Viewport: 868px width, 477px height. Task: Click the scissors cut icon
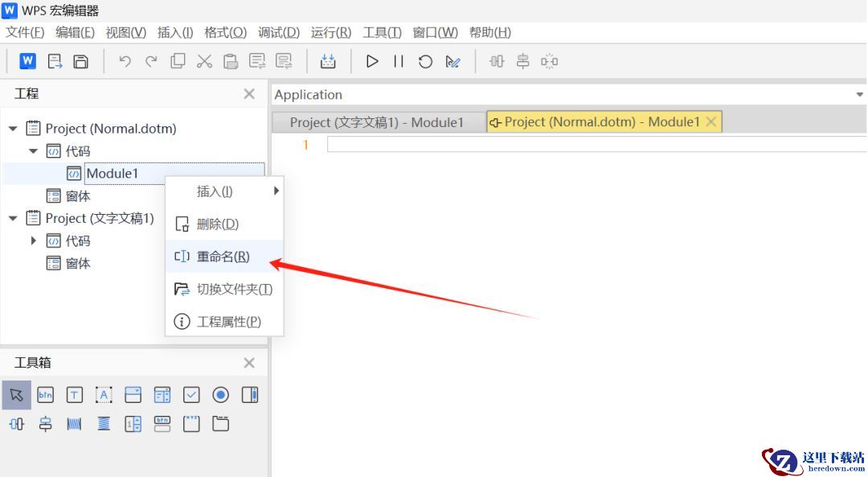[x=204, y=61]
